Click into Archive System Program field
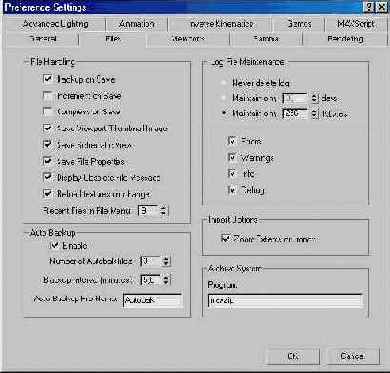The height and width of the screenshot is (373, 390). (285, 300)
